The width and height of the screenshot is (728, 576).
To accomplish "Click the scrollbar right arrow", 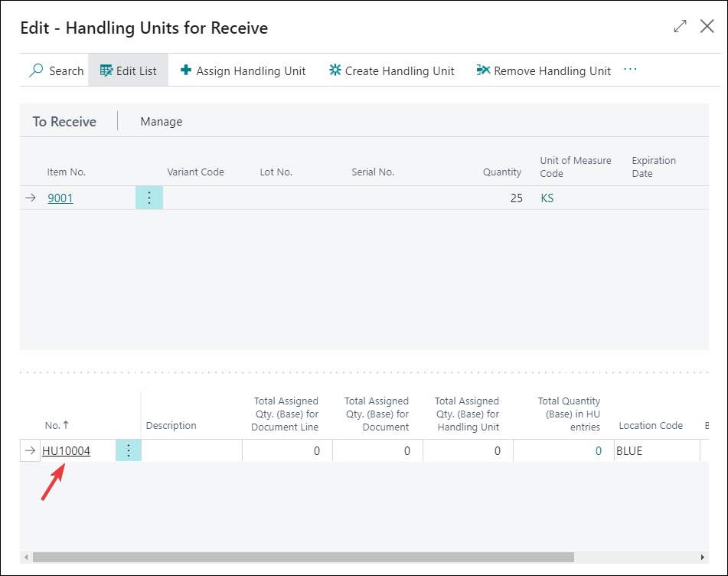I will click(x=703, y=557).
